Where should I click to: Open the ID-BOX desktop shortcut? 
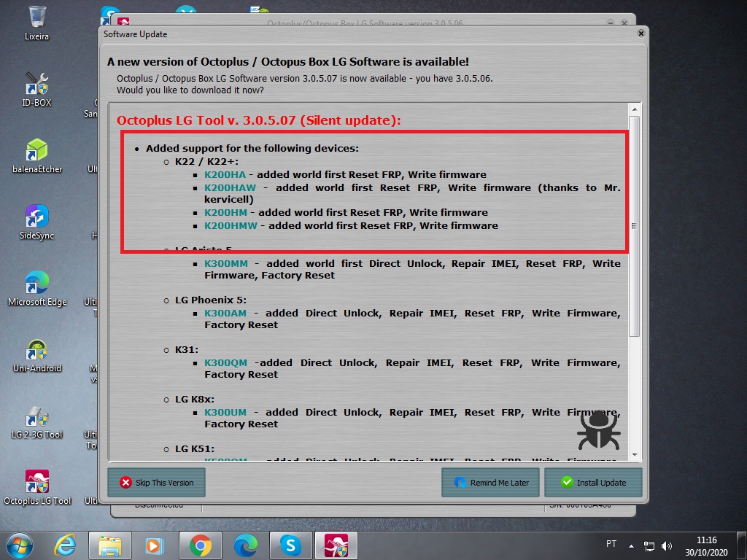(36, 89)
